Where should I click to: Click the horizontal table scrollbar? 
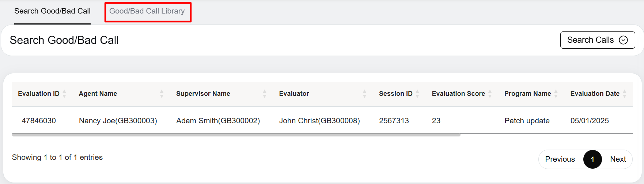236,135
